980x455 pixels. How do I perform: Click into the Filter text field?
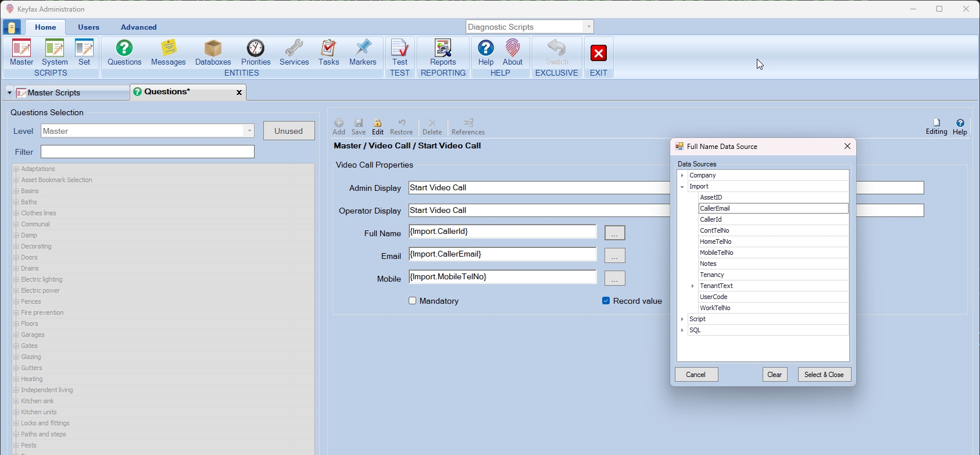pyautogui.click(x=148, y=152)
